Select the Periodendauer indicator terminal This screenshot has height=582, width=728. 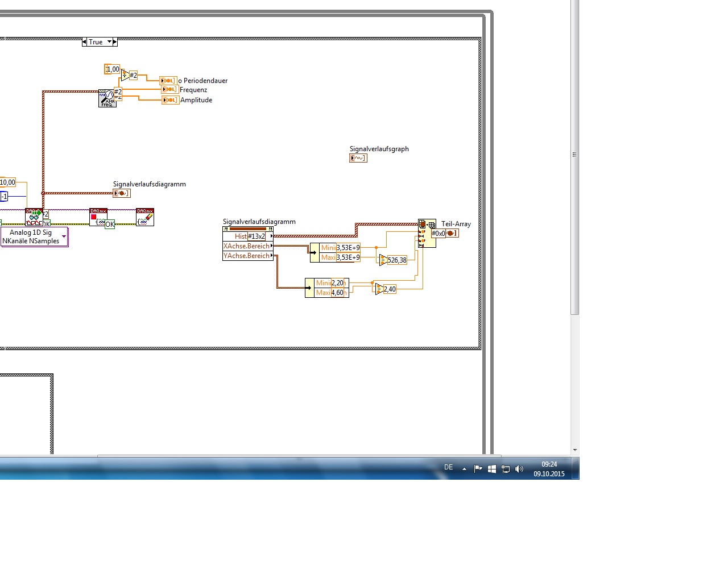[168, 81]
